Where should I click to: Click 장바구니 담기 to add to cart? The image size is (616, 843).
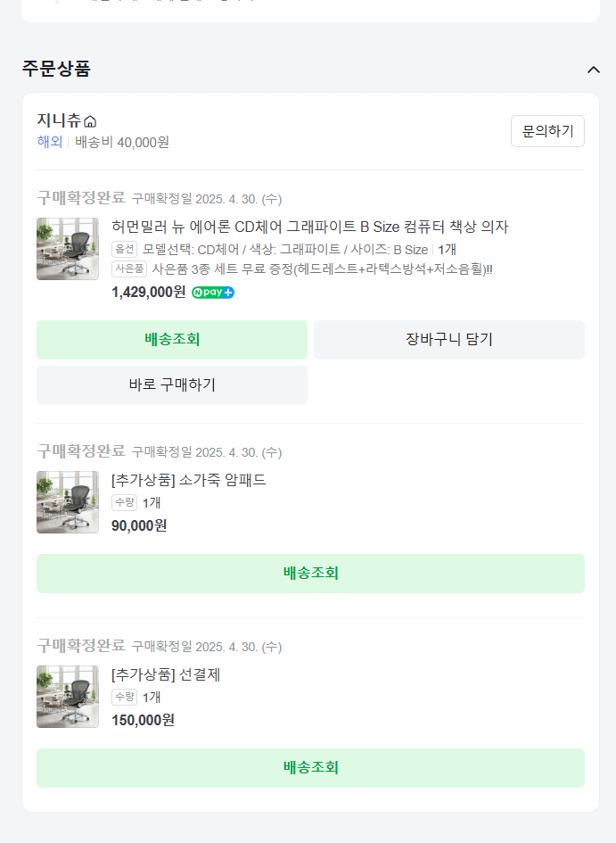coord(448,340)
